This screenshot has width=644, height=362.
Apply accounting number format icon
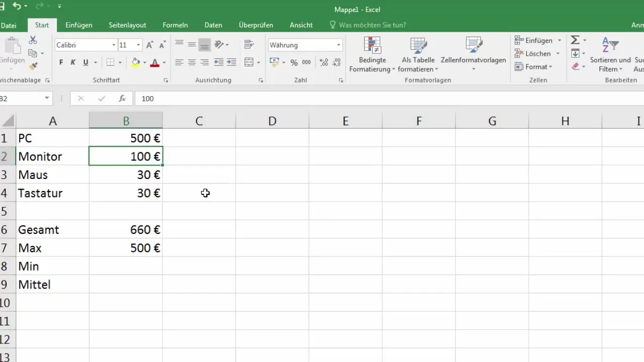pos(274,62)
